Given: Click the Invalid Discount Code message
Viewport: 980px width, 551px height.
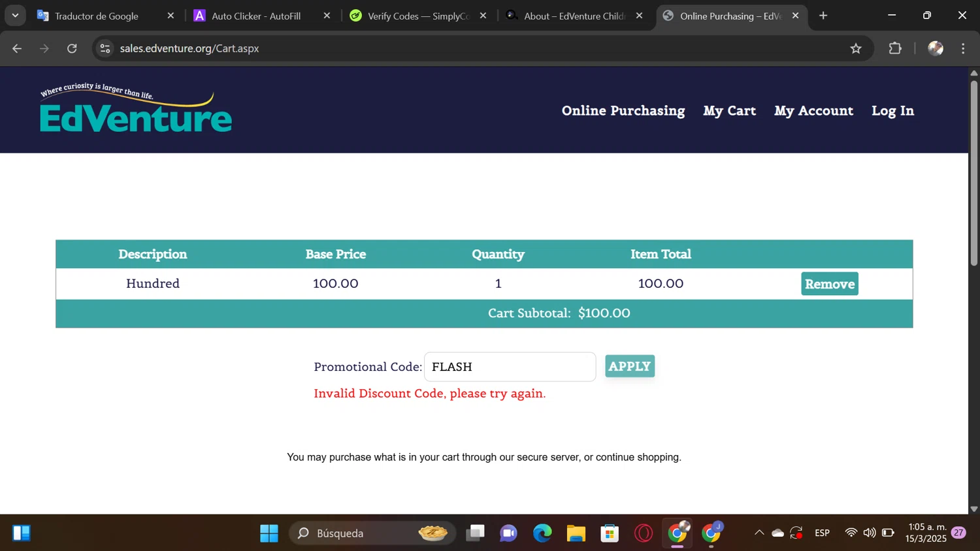Looking at the screenshot, I should tap(429, 394).
